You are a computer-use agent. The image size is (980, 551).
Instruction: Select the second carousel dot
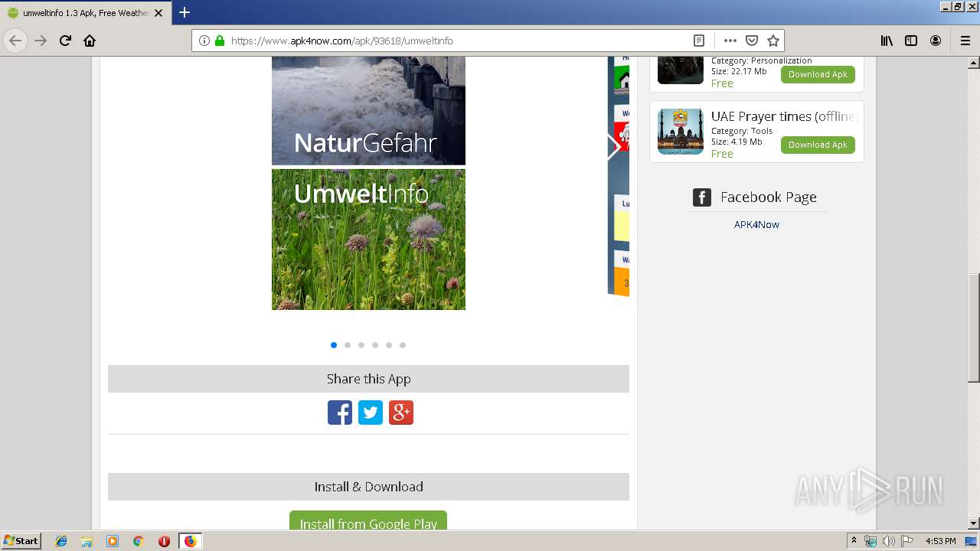point(348,345)
